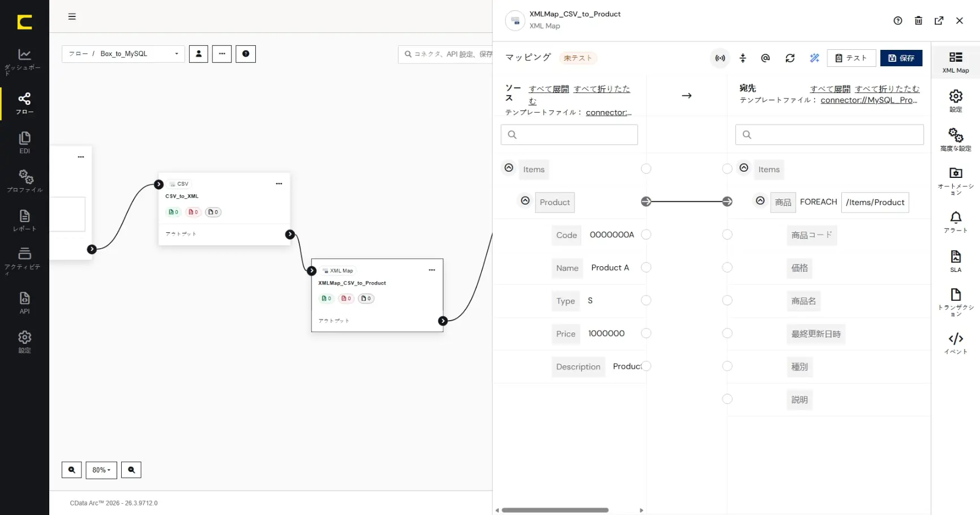
Task: Open the Box_to_MySQL flow dropdown
Action: 123,54
